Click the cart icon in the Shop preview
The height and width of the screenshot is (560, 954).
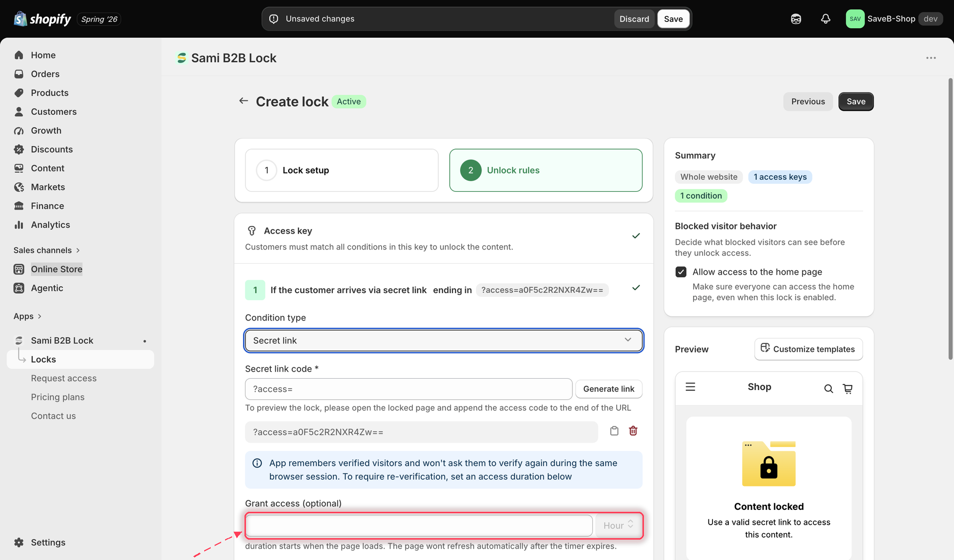click(848, 389)
